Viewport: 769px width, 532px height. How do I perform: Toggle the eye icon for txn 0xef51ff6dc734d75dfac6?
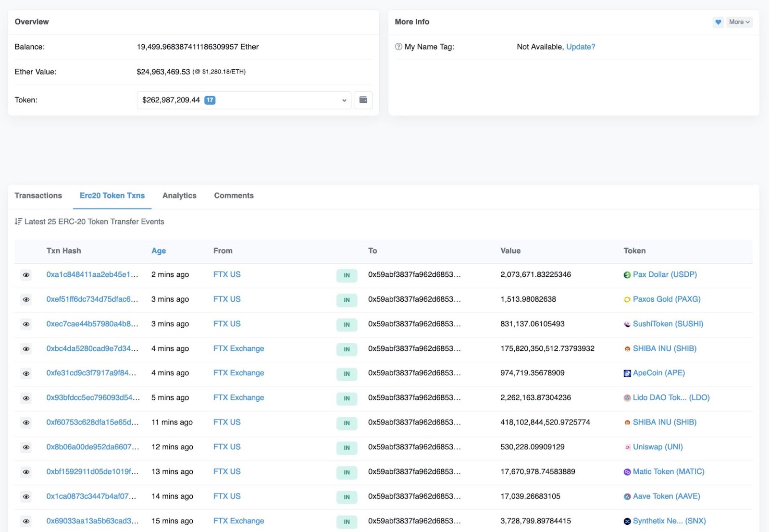(x=26, y=299)
